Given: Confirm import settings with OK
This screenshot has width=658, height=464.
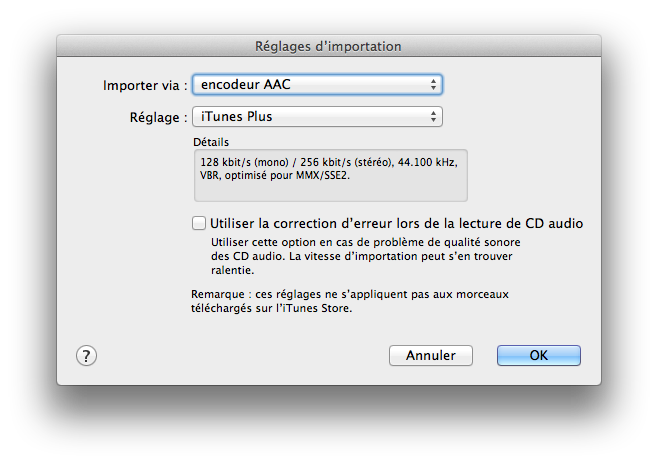Looking at the screenshot, I should click(539, 356).
